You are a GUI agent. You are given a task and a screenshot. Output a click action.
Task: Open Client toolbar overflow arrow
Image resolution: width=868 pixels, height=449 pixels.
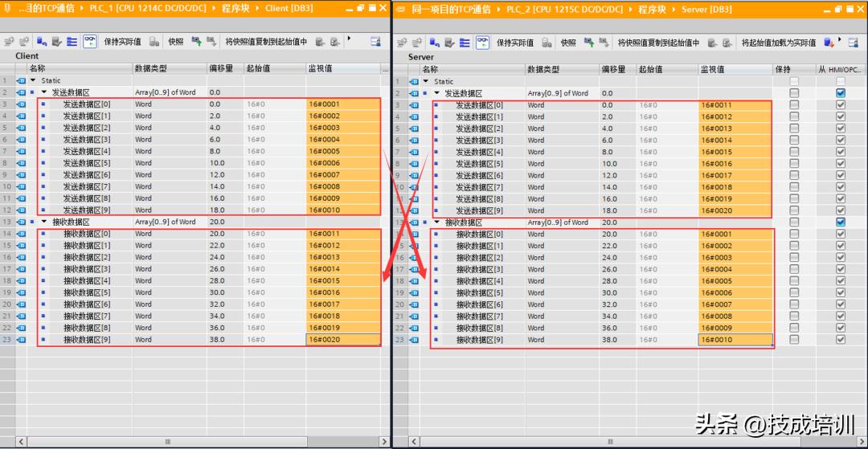click(349, 39)
